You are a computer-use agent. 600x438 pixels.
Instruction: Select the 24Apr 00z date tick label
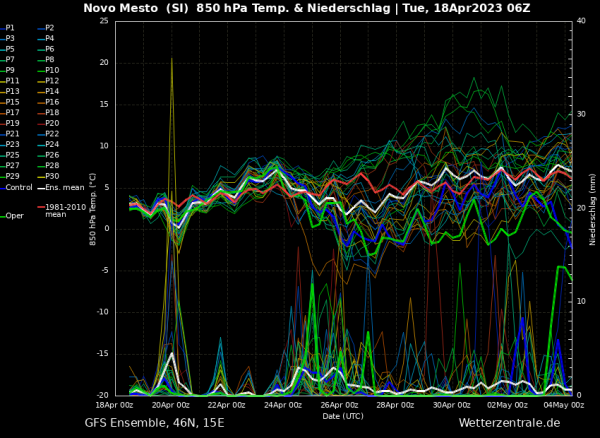point(284,405)
